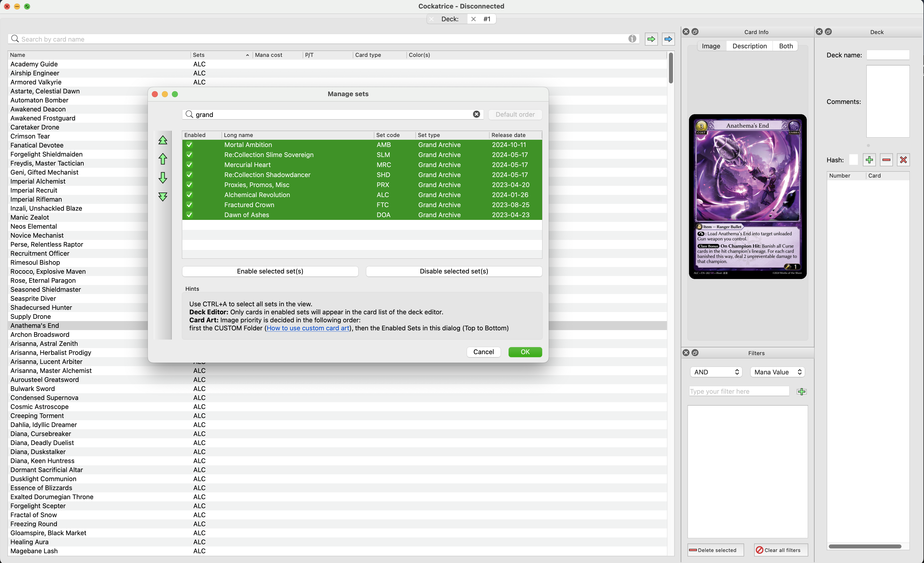Clear the 'grand' search with the X icon
Viewport: 924px width, 563px height.
[476, 114]
